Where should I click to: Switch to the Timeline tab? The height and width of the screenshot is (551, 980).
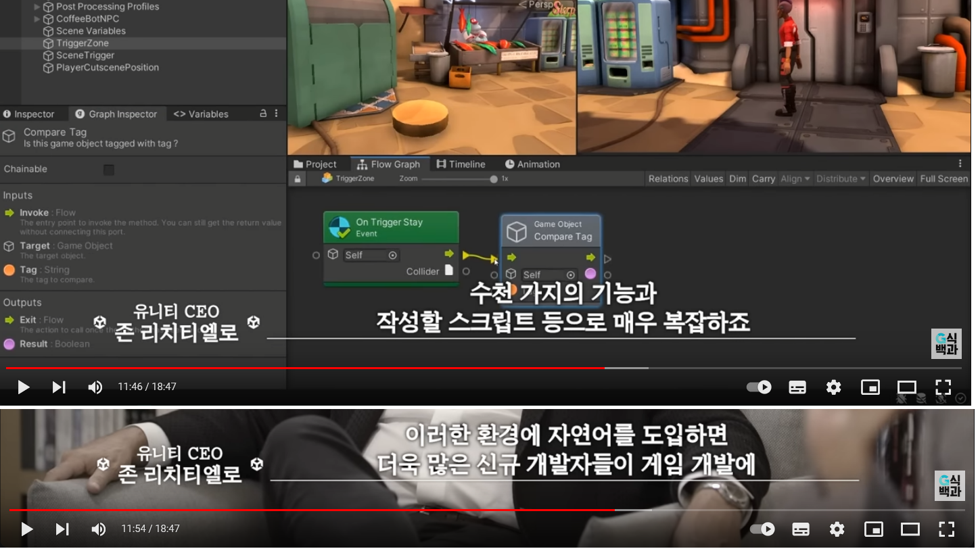[461, 164]
